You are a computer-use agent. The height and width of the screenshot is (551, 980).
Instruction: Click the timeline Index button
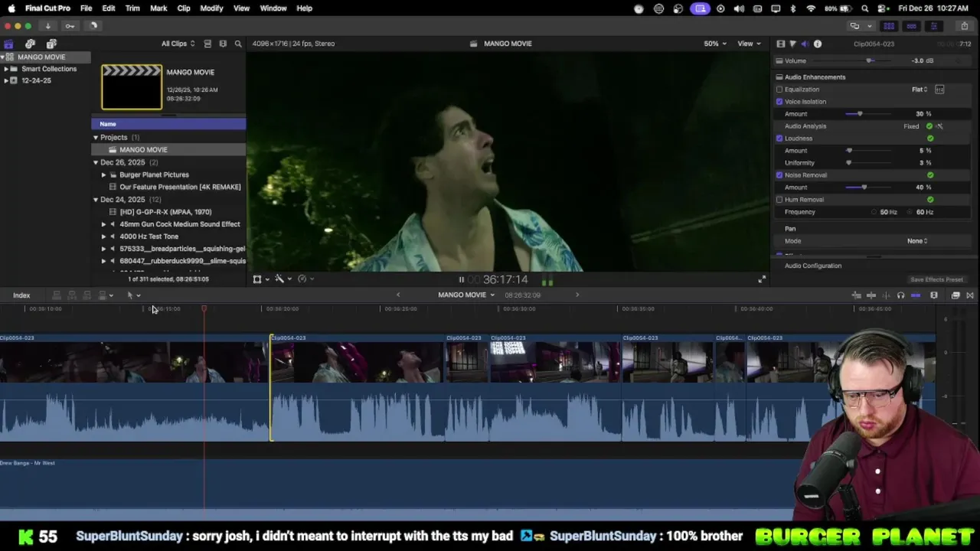[x=21, y=295]
